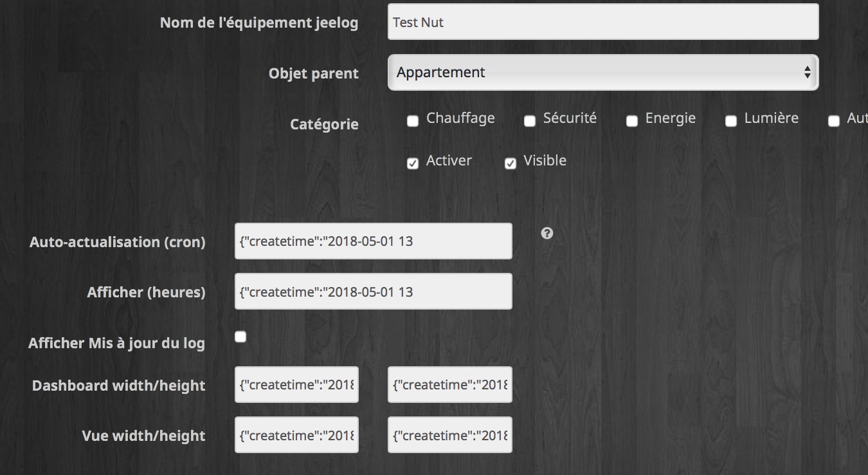Click the Visible label text
Image resolution: width=868 pixels, height=475 pixels.
[x=545, y=160]
